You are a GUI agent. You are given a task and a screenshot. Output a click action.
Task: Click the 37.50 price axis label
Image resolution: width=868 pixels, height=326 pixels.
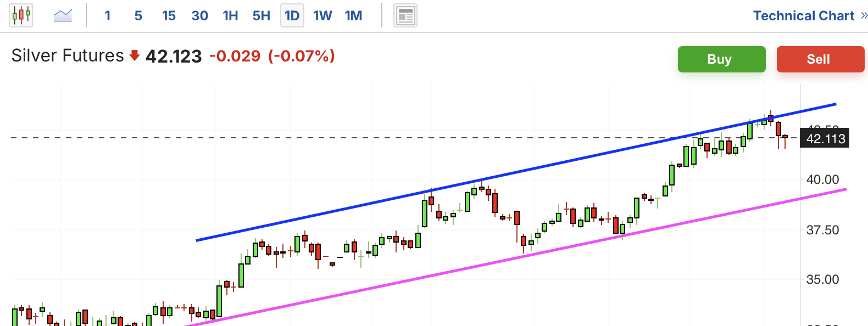(x=822, y=230)
